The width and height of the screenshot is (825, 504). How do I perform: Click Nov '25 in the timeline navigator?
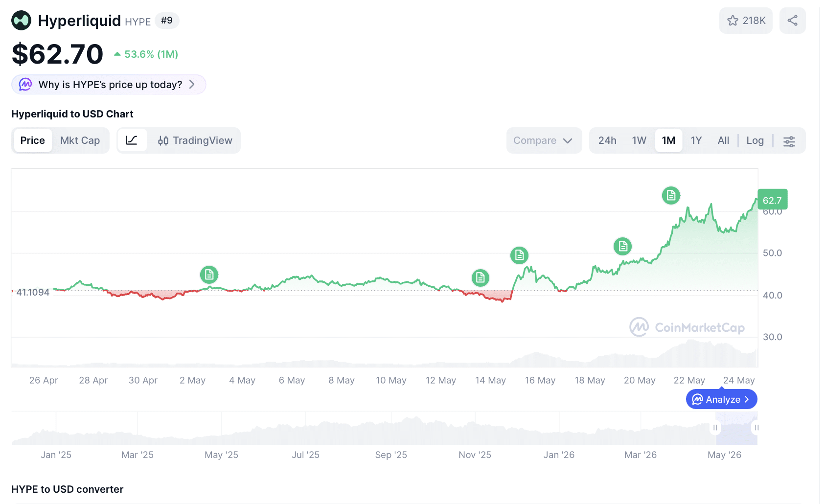coord(475,455)
